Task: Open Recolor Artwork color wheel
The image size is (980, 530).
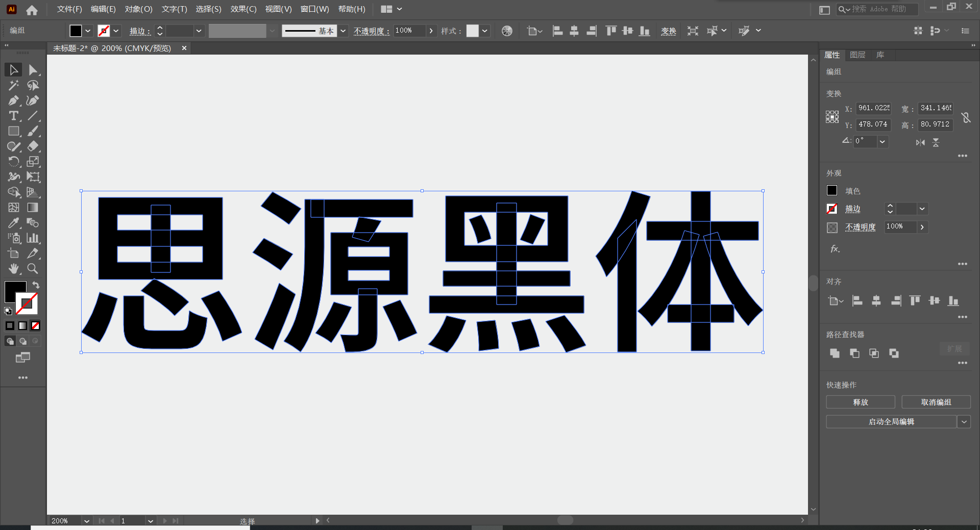Action: 507,31
